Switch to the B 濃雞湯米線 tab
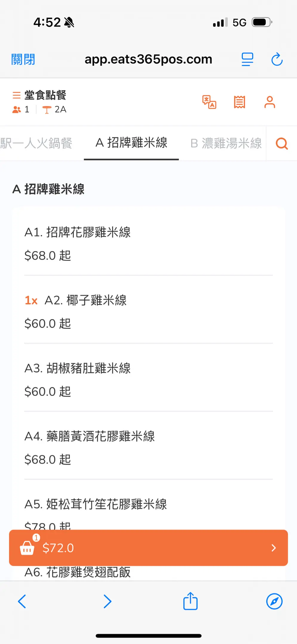The height and width of the screenshot is (644, 297). [x=226, y=143]
